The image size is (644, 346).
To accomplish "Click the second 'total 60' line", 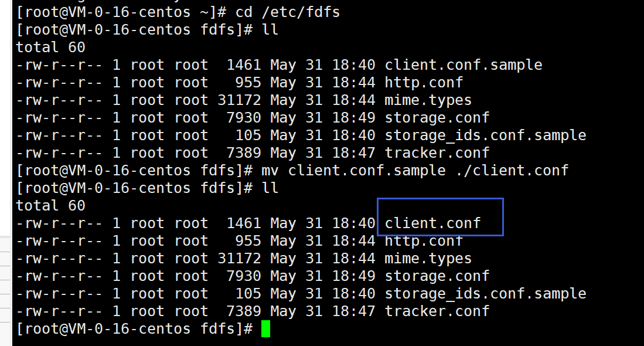I will (x=50, y=205).
